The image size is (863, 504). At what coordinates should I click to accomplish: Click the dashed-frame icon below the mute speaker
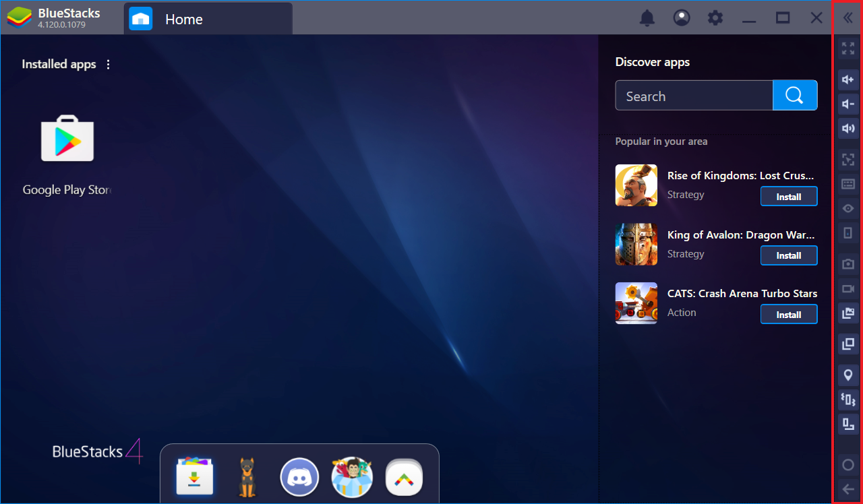[x=848, y=160]
